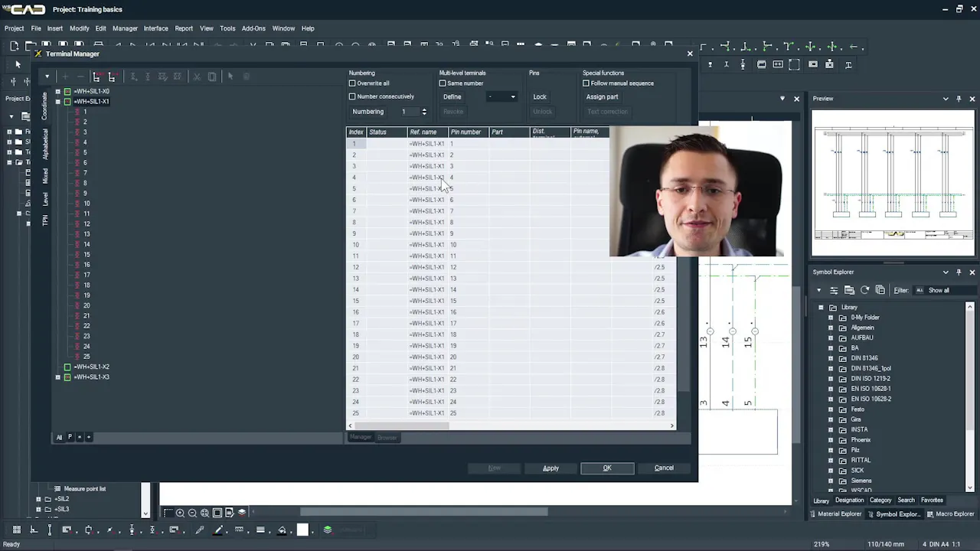Open the Add-Ons menu
Viewport: 980px width, 551px height.
tap(253, 28)
